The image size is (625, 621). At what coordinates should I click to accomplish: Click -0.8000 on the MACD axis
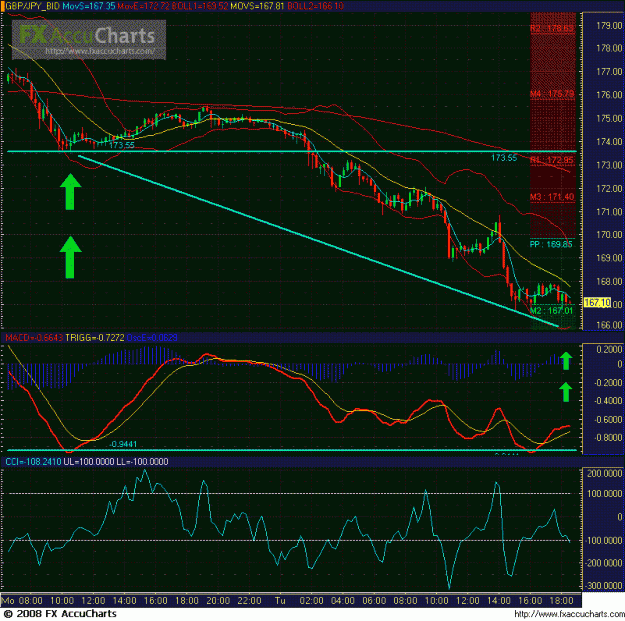pos(608,438)
